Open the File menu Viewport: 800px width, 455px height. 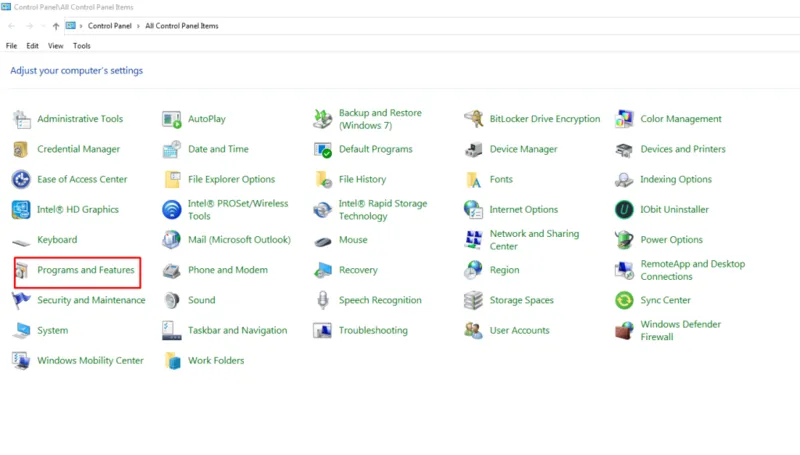[x=11, y=46]
